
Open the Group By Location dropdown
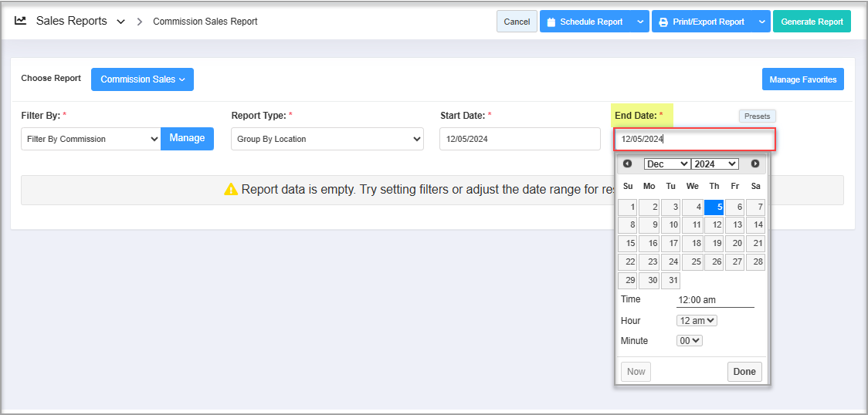click(327, 139)
